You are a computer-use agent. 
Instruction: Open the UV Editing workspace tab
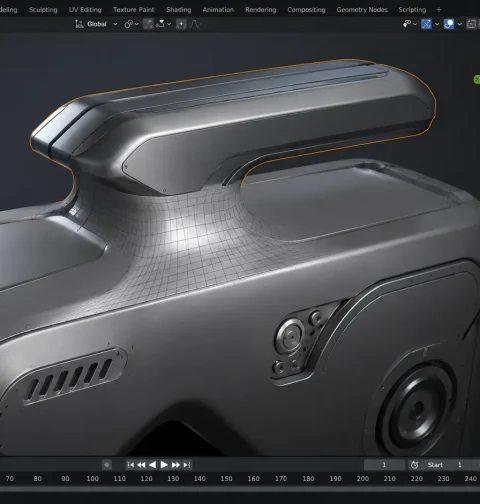pos(85,10)
